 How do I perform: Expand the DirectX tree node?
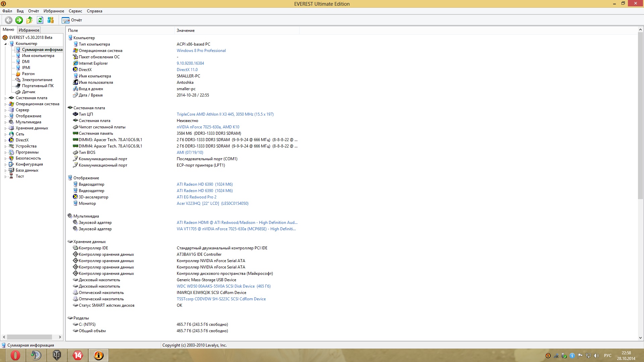(5, 140)
